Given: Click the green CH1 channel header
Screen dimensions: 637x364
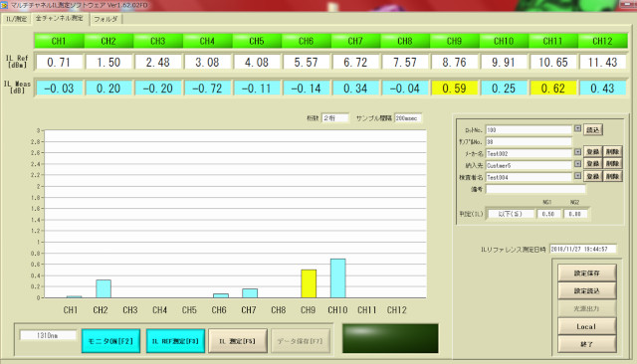Looking at the screenshot, I should coord(59,41).
